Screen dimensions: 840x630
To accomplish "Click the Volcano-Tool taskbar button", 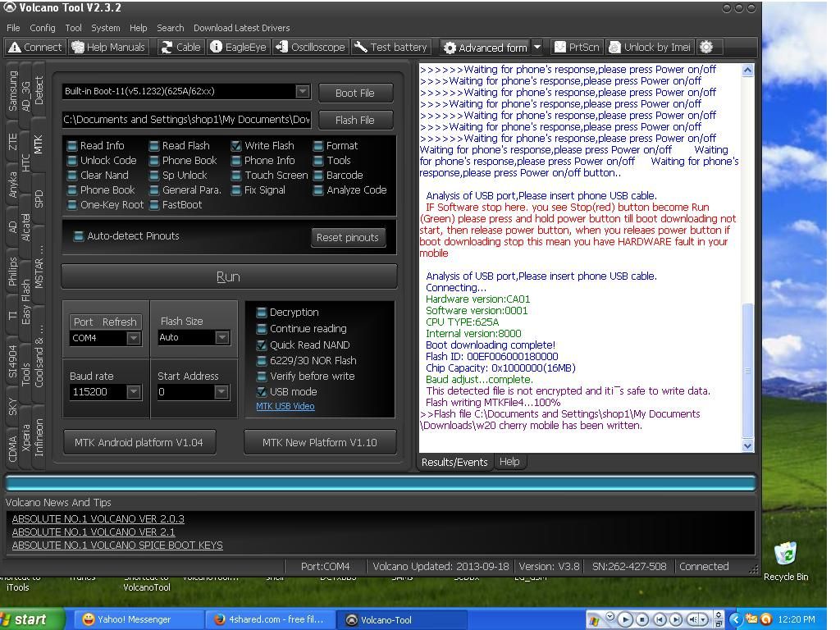I will tap(402, 620).
